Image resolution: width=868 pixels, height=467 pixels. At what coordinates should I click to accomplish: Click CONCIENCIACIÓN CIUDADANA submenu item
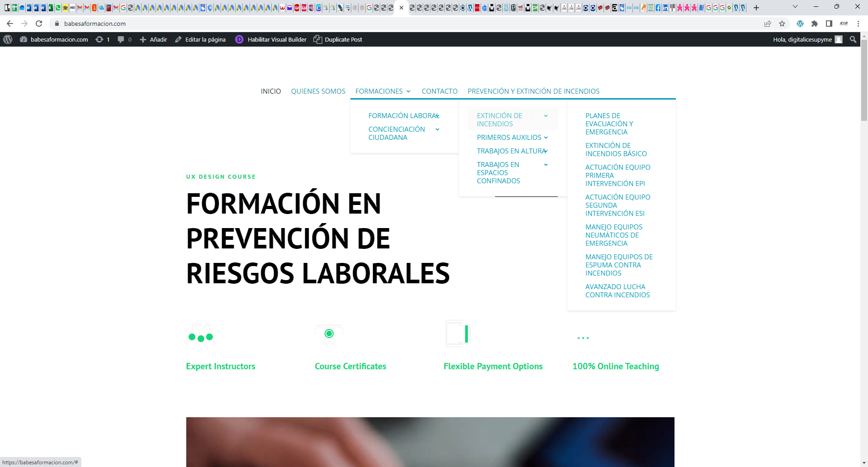(396, 133)
